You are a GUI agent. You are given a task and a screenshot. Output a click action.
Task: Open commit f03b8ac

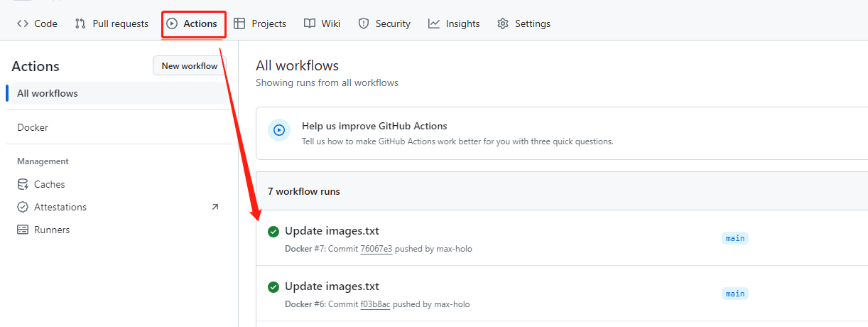375,304
